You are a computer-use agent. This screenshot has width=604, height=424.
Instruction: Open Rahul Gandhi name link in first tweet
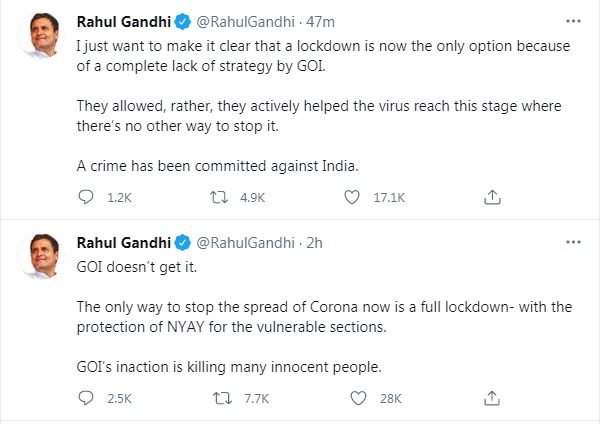point(122,21)
